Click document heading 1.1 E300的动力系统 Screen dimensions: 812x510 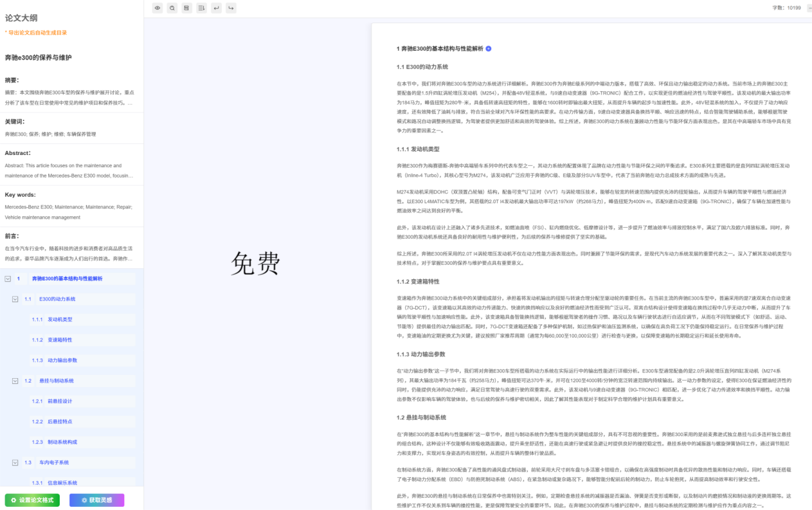coord(422,67)
